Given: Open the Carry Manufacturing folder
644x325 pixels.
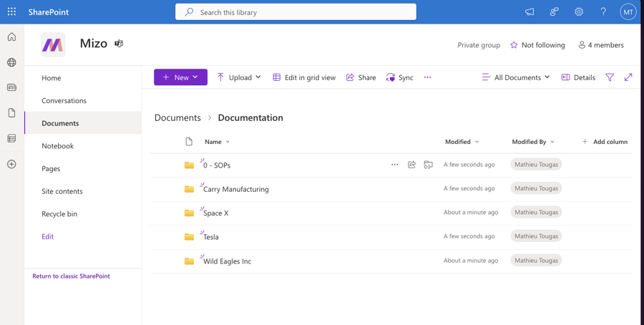Looking at the screenshot, I should (236, 190).
